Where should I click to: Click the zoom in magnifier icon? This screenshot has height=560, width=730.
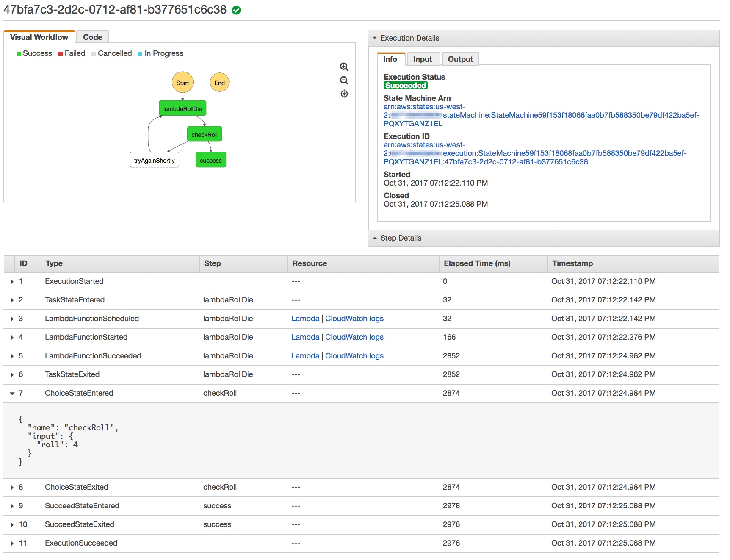[x=344, y=67]
